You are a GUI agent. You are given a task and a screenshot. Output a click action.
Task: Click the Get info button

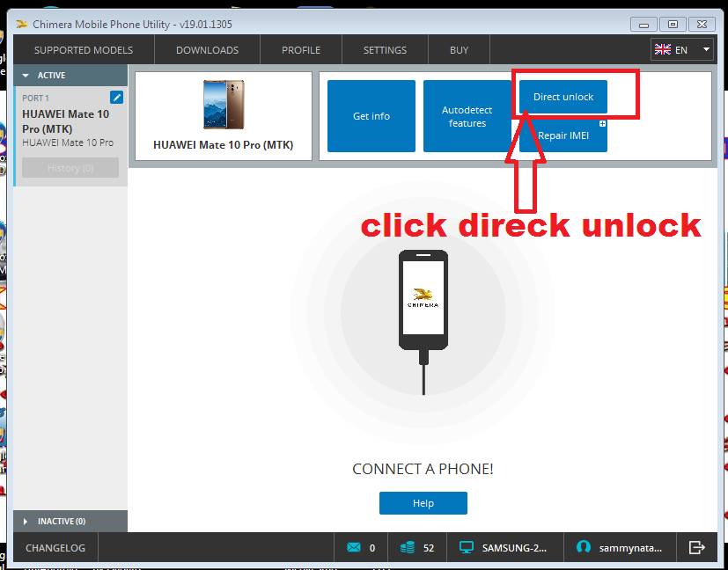371,116
